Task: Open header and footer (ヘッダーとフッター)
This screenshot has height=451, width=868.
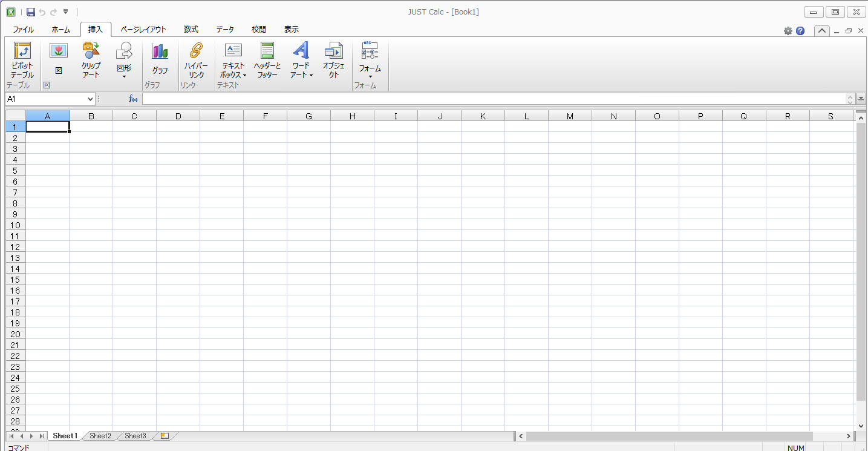Action: click(x=267, y=61)
